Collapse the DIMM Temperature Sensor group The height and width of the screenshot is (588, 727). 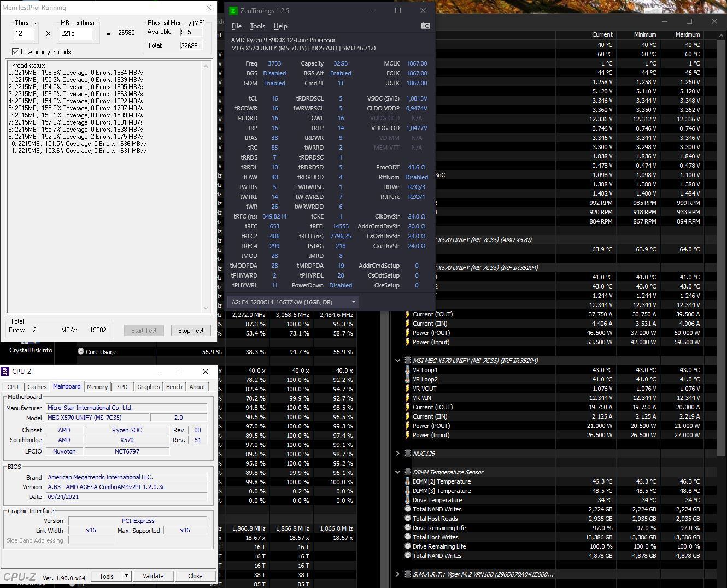[397, 472]
